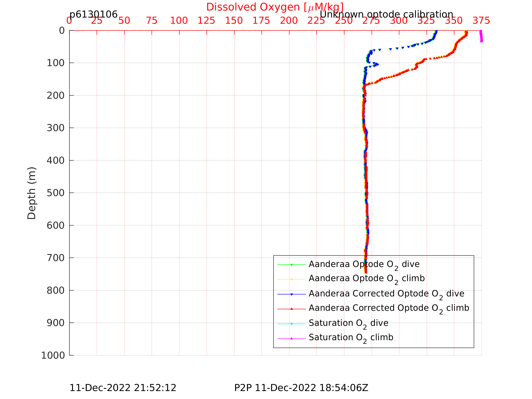Click the green dive marker in legend
The image size is (532, 399).
(x=291, y=264)
